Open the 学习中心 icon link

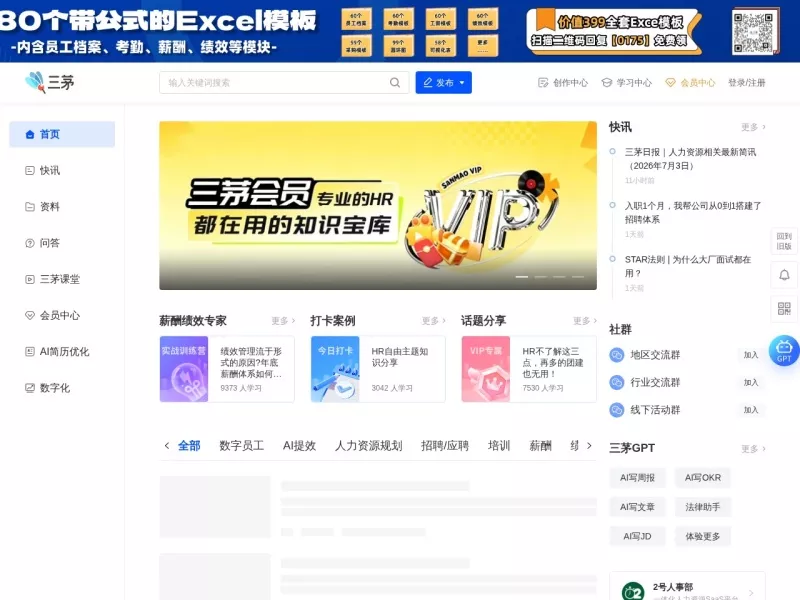(x=627, y=83)
